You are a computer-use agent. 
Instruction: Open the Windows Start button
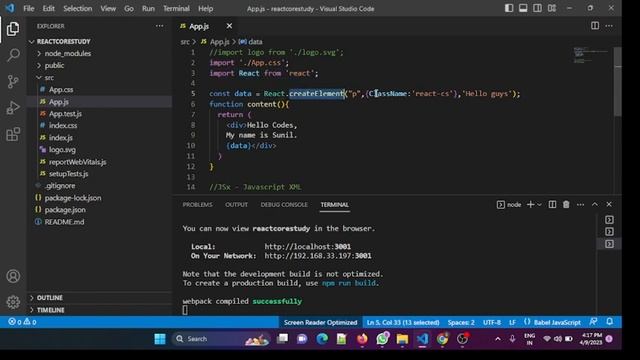pyautogui.click(x=160, y=339)
